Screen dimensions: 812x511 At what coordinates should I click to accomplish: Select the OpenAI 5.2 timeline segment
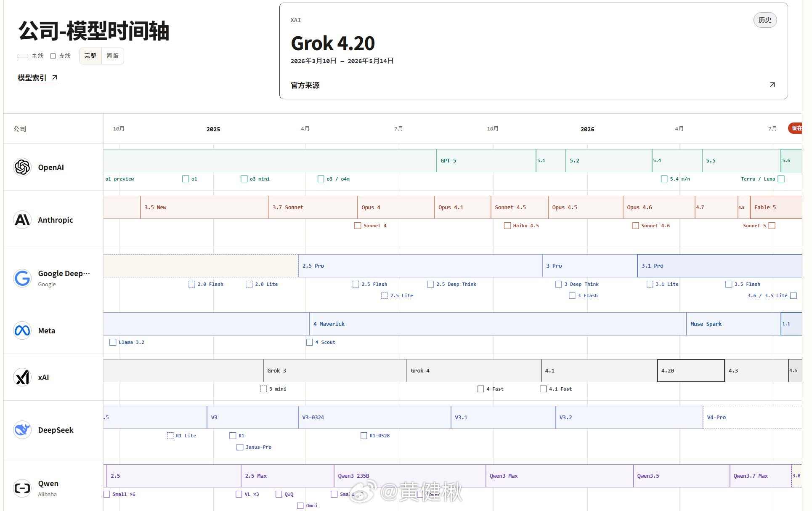tap(609, 160)
